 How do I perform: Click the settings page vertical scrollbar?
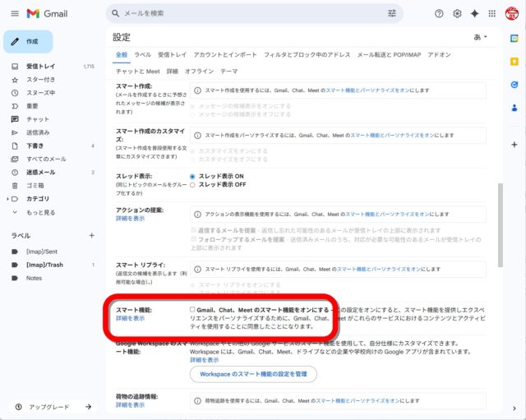(501, 224)
